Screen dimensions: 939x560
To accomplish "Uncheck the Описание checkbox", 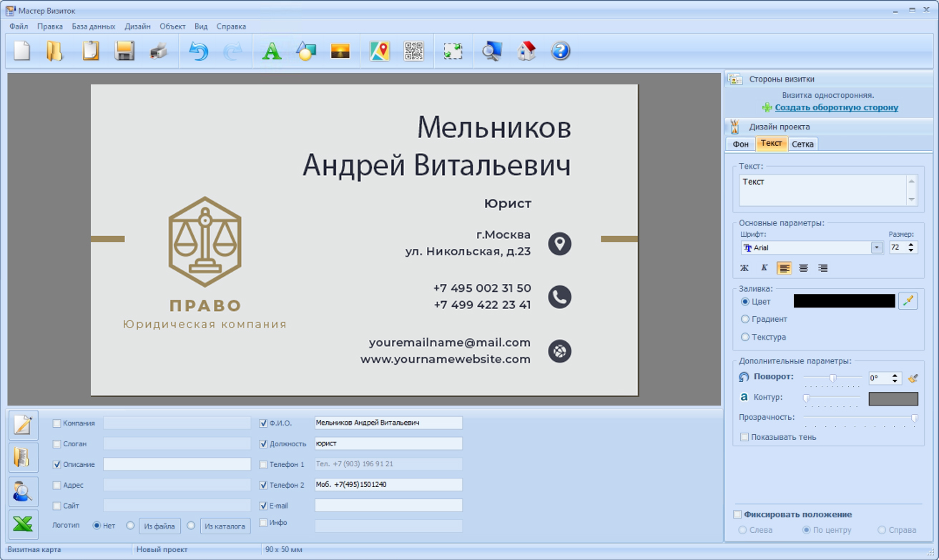I will (x=57, y=465).
